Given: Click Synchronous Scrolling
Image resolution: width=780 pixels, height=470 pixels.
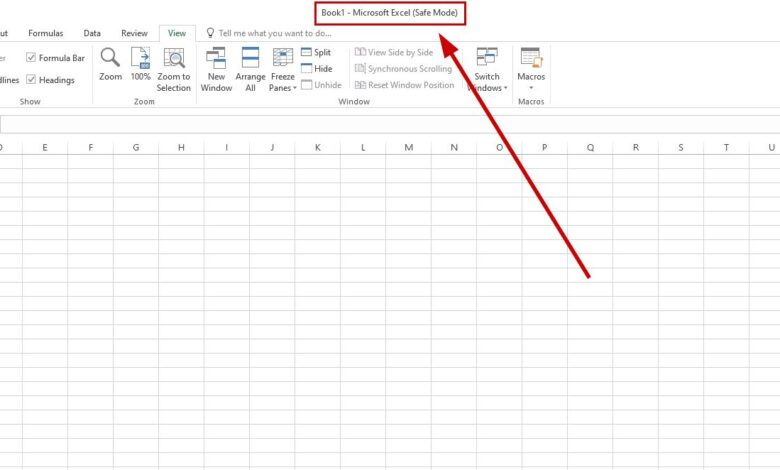Looking at the screenshot, I should 403,69.
